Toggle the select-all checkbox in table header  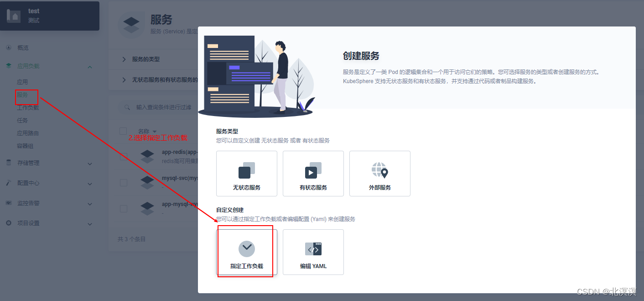123,131
